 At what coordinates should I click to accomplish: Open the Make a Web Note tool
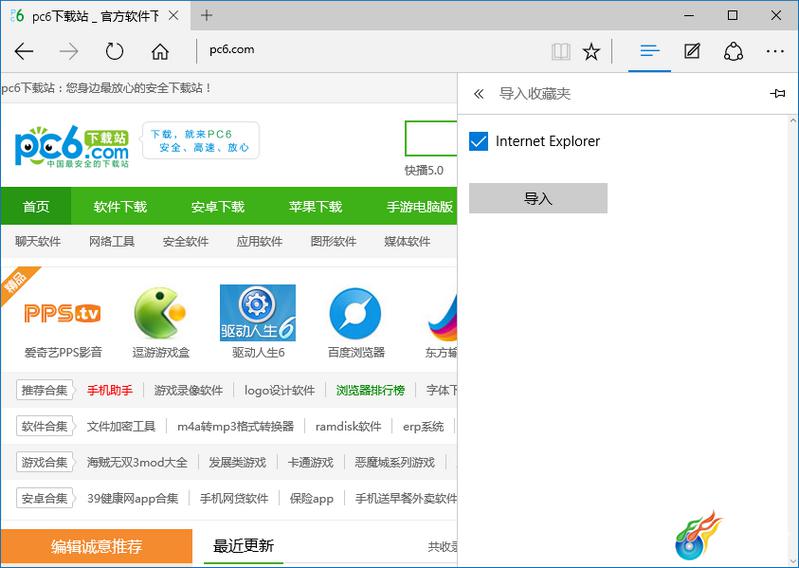(691, 51)
